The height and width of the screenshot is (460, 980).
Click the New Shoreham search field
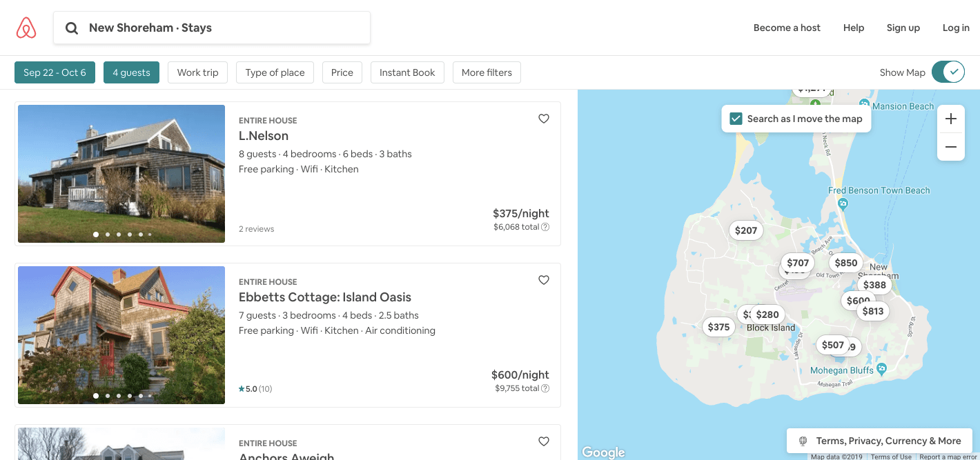(221, 28)
